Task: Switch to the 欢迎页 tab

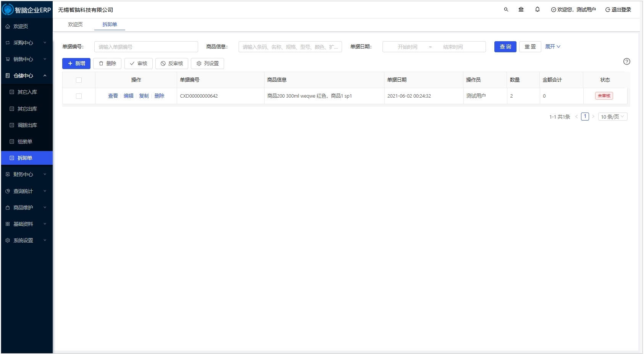Action: [x=75, y=24]
